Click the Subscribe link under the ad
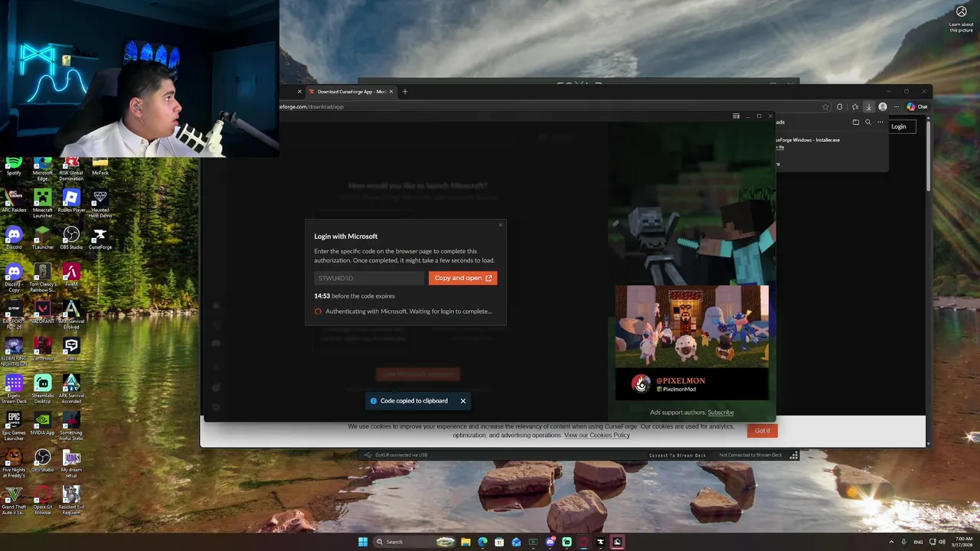980x551 pixels. (720, 412)
